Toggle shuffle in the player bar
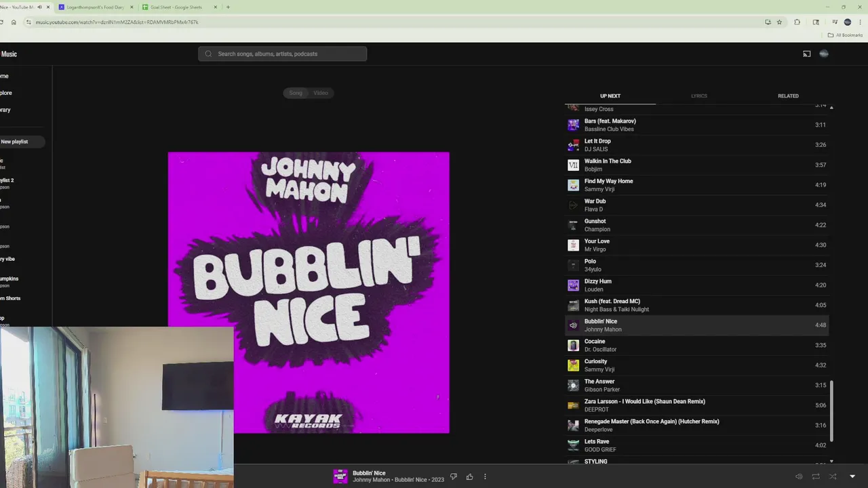The width and height of the screenshot is (868, 488). pos(833,476)
